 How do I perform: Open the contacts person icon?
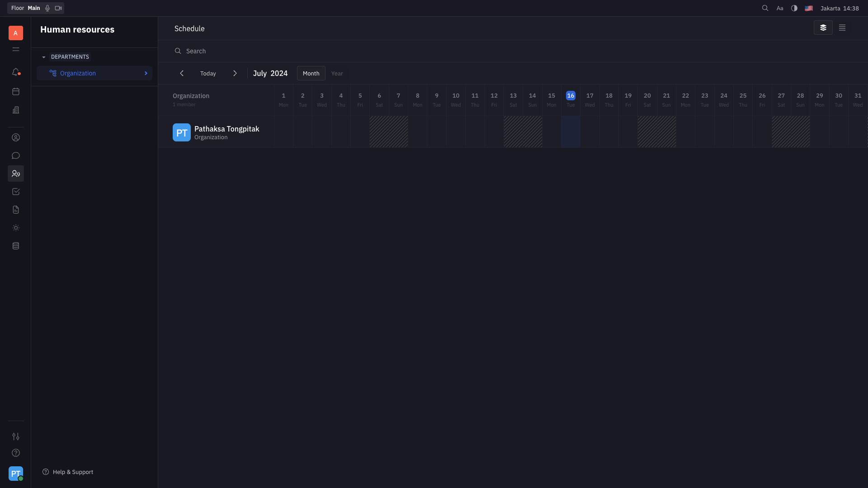[16, 137]
